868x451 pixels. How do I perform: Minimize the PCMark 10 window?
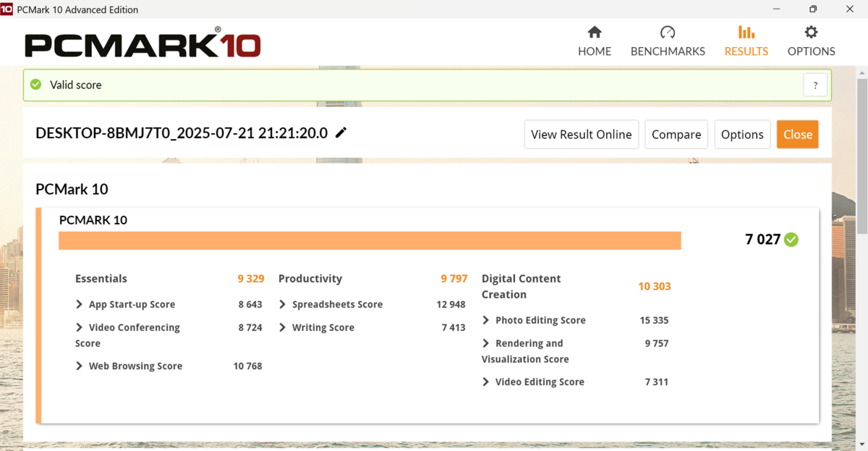(775, 9)
